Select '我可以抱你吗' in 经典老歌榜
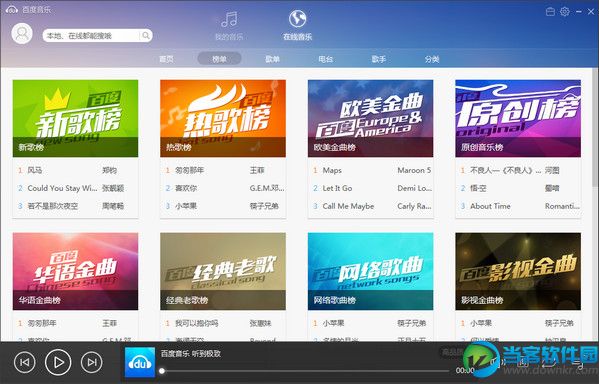Viewport: 599px width, 384px height. pyautogui.click(x=197, y=323)
